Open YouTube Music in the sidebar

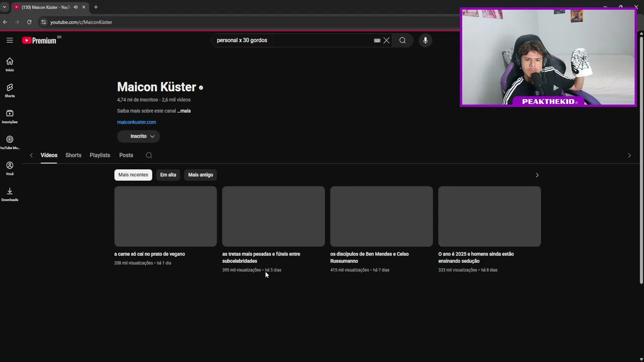coord(10,142)
